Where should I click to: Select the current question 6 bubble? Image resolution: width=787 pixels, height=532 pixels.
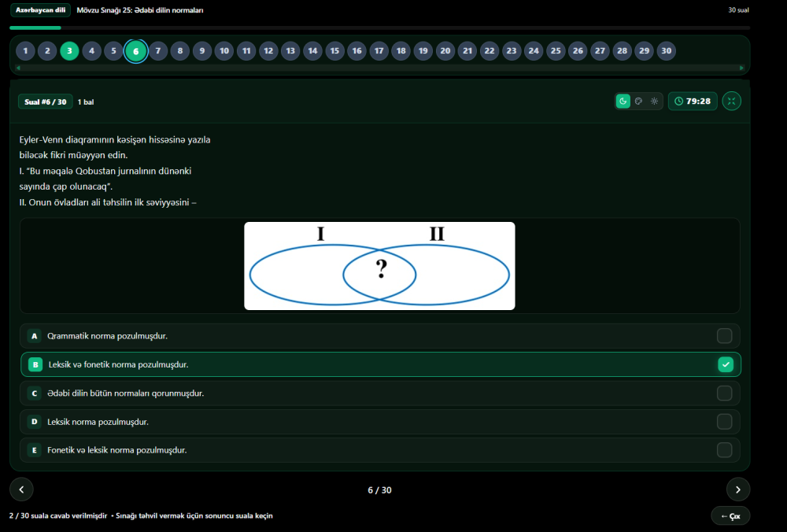coord(135,50)
